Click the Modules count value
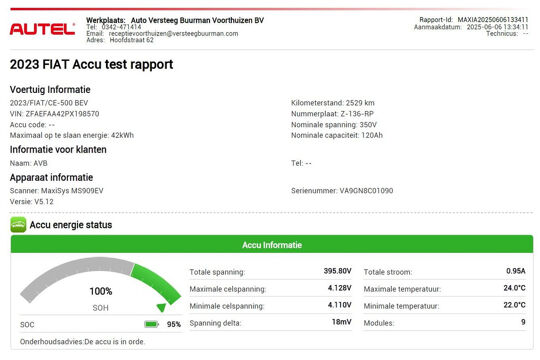Screen dimensions: 540x360 523,322
